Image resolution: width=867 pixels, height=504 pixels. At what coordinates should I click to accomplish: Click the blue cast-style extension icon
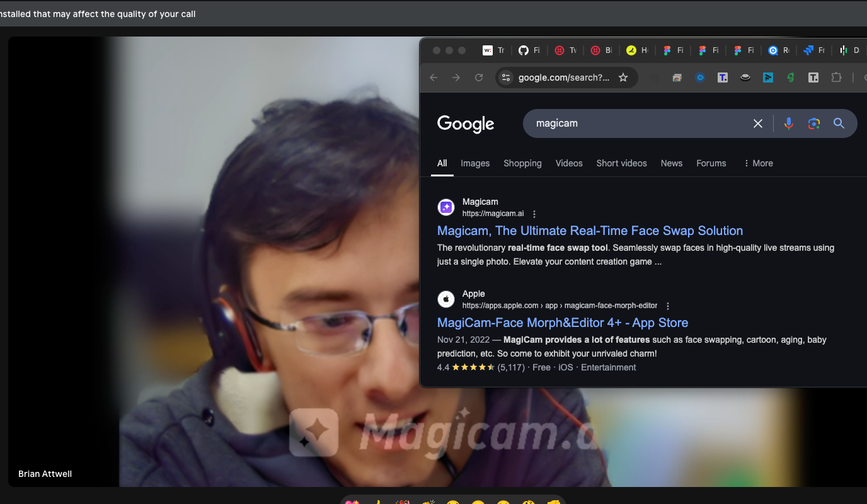point(768,77)
